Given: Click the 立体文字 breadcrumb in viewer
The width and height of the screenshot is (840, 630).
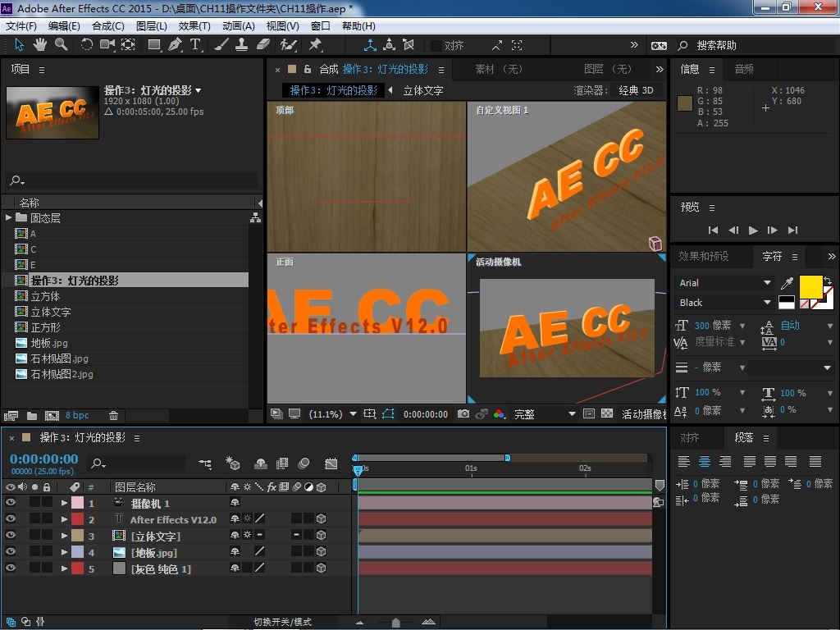Looking at the screenshot, I should pyautogui.click(x=422, y=90).
